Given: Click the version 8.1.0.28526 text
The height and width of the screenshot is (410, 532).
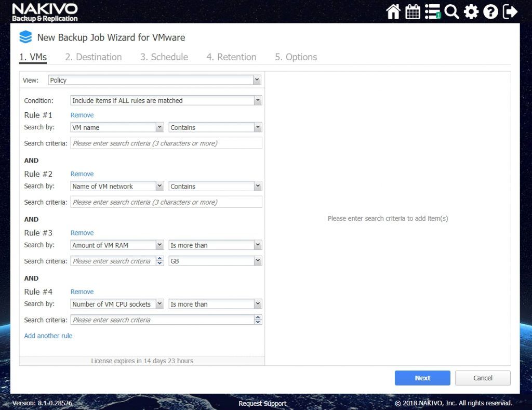Looking at the screenshot, I should click(x=43, y=403).
